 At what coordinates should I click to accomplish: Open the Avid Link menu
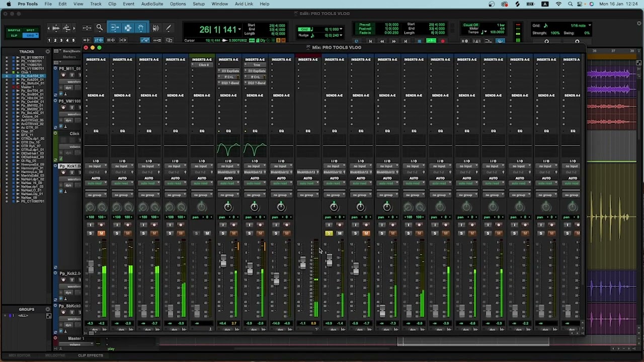click(244, 4)
